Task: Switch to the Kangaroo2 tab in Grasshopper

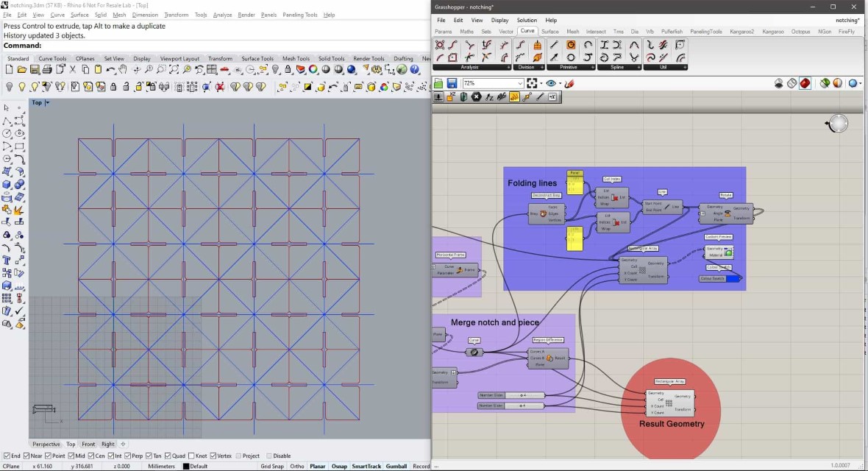Action: pyautogui.click(x=741, y=32)
